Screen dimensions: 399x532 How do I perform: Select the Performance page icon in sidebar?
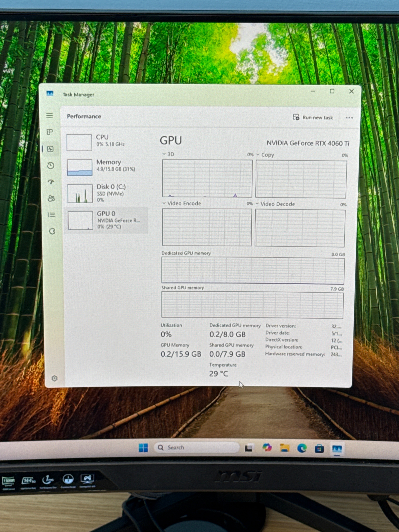click(50, 149)
